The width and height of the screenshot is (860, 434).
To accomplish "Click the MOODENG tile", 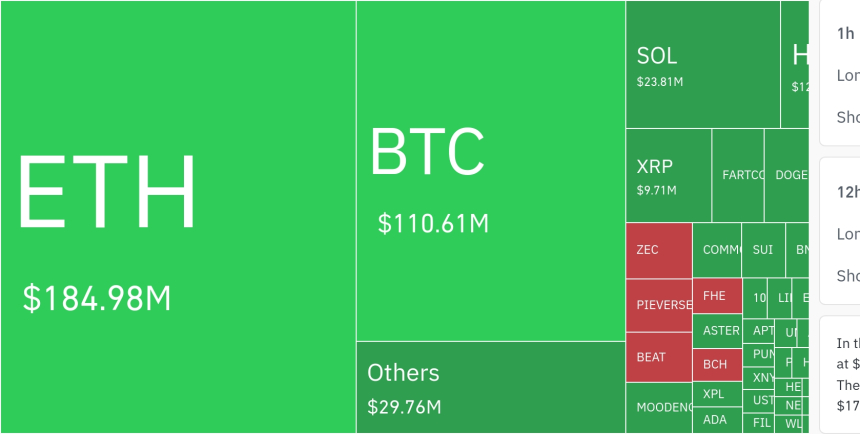I will point(658,408).
